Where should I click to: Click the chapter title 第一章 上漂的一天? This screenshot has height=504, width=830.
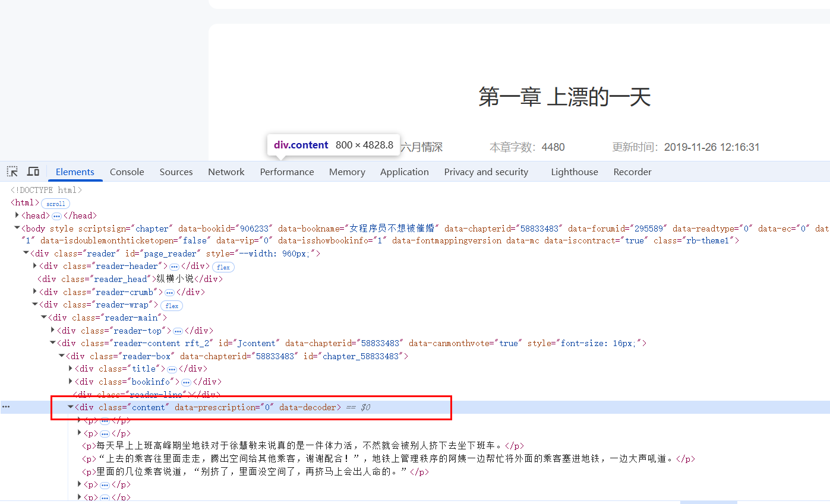[565, 97]
